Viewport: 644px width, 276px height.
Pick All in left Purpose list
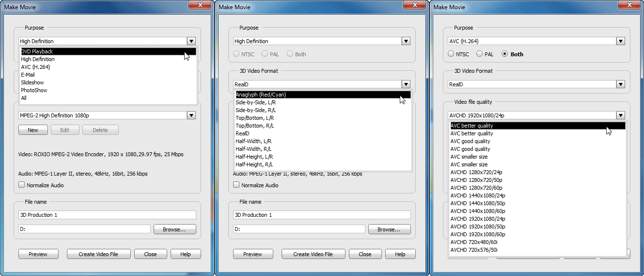point(109,98)
